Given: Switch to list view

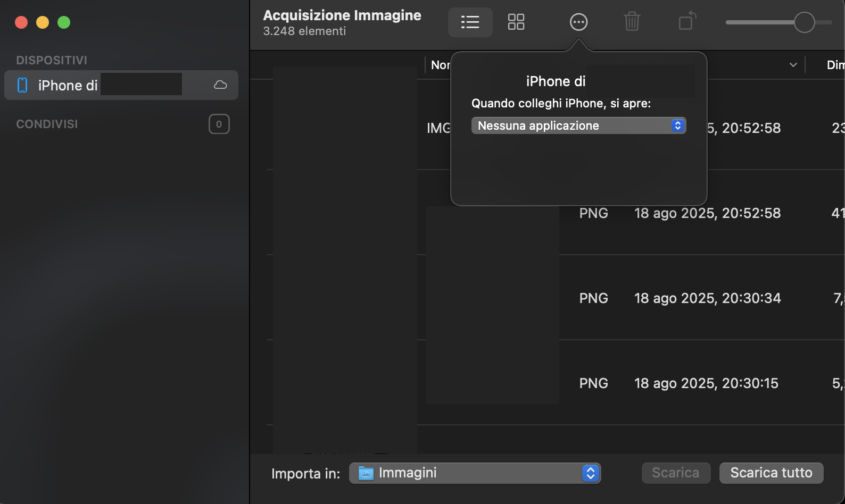Looking at the screenshot, I should 470,22.
